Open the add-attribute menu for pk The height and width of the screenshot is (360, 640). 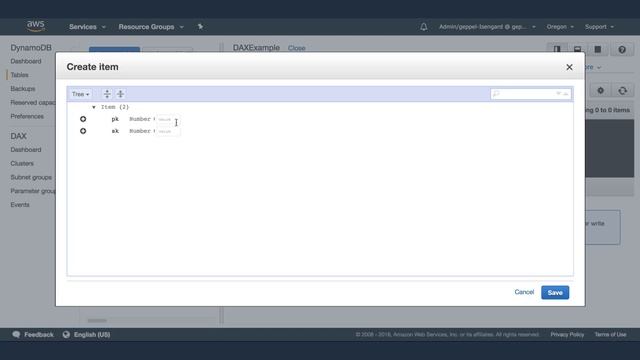click(x=83, y=119)
